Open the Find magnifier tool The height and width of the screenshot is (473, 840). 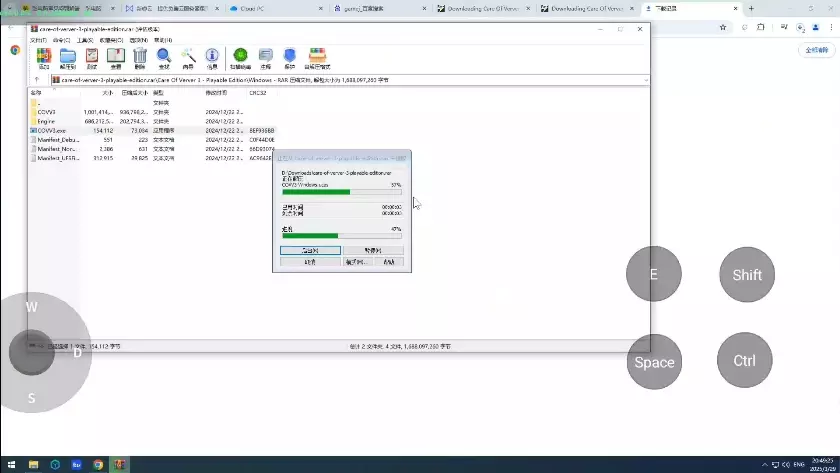point(164,58)
